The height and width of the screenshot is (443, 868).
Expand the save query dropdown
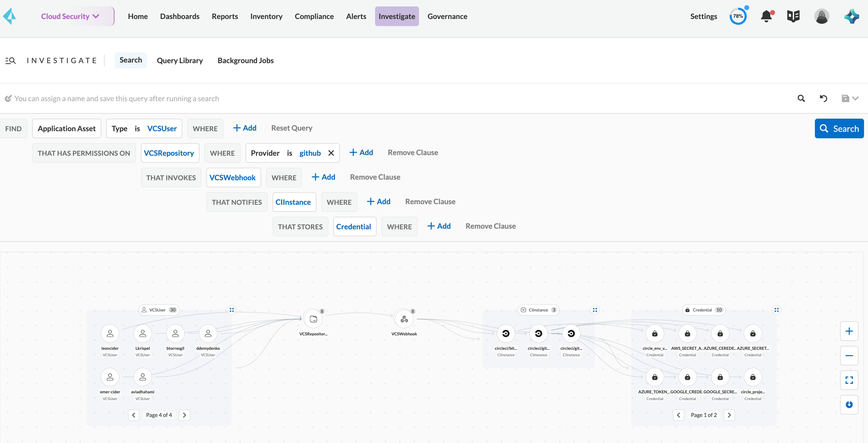pos(855,98)
